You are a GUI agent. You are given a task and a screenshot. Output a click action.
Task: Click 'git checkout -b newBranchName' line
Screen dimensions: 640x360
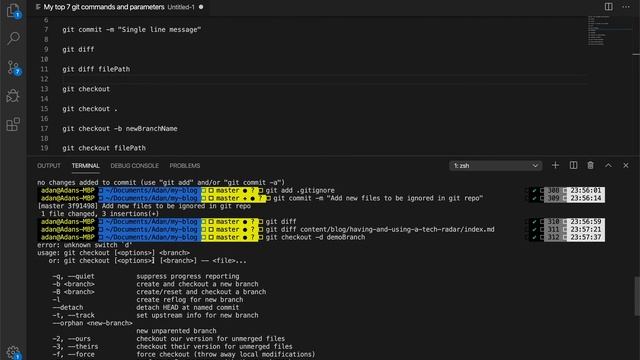[x=120, y=129]
